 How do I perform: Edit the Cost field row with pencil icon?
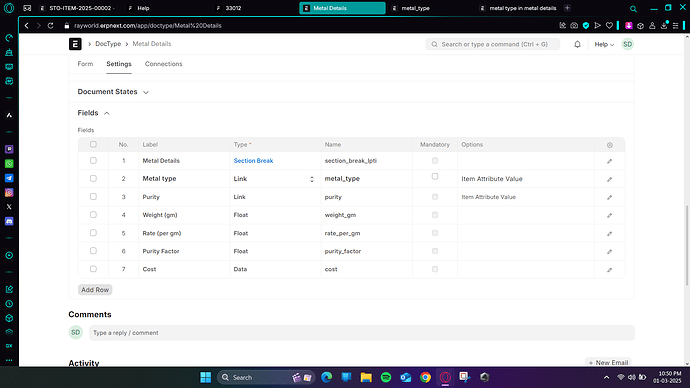pyautogui.click(x=609, y=270)
